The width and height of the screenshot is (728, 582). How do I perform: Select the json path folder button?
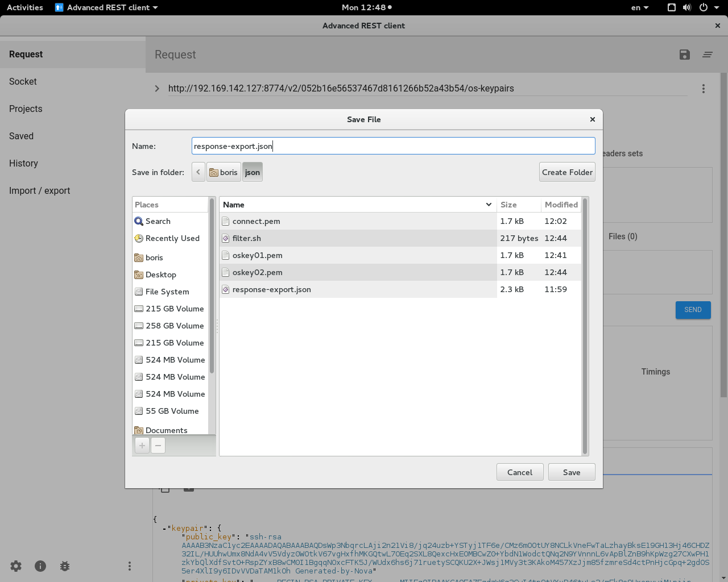253,172
